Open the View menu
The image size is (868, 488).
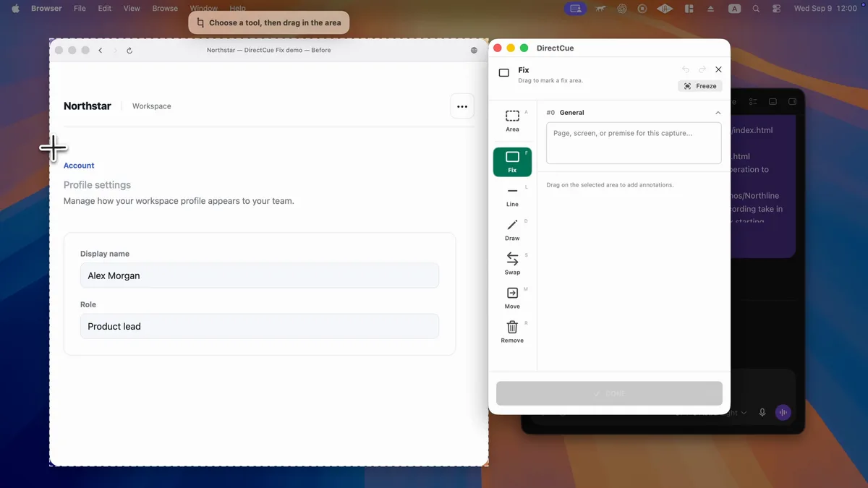[132, 9]
